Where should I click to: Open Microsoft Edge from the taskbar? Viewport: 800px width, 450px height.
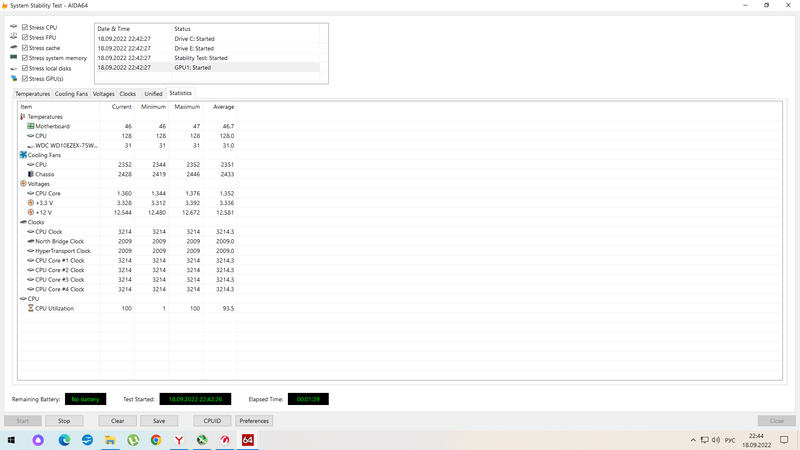tap(64, 440)
